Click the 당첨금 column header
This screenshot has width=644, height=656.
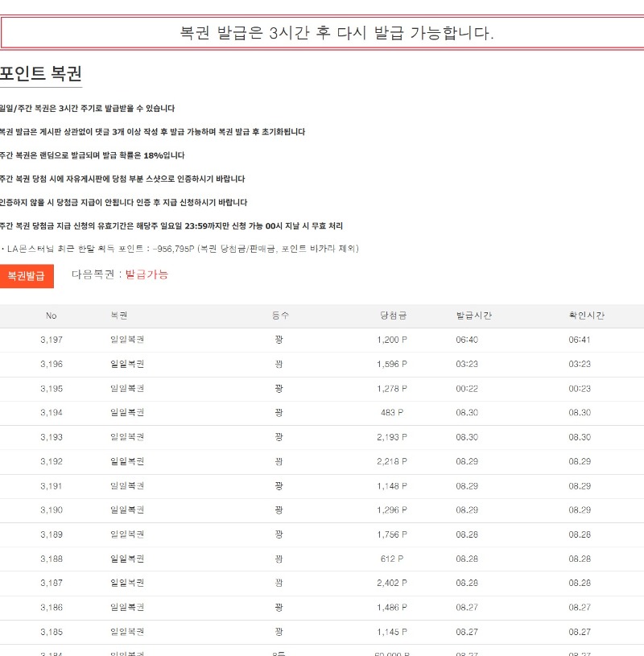(393, 316)
